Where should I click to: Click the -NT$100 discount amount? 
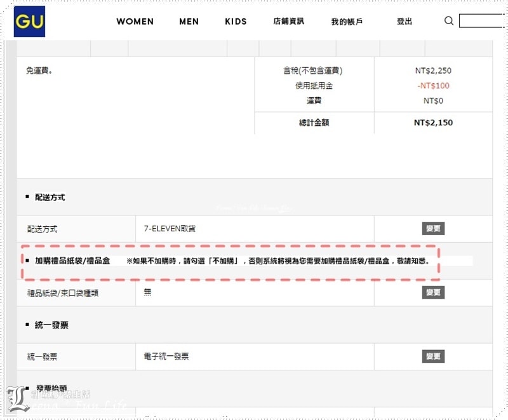click(433, 86)
